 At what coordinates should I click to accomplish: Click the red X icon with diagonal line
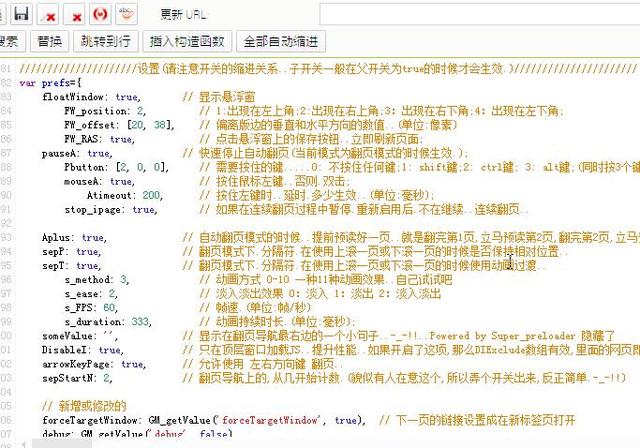click(49, 14)
